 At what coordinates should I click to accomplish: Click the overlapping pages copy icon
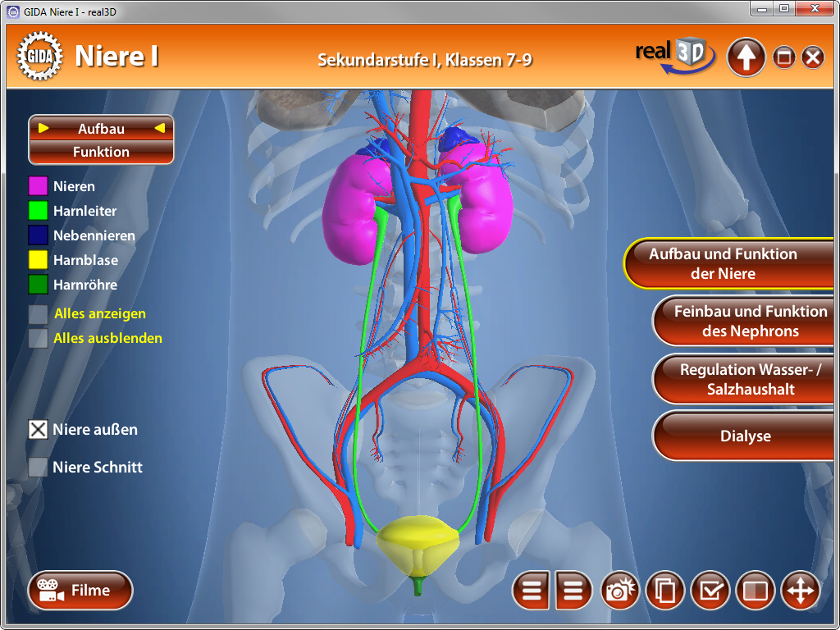665,591
